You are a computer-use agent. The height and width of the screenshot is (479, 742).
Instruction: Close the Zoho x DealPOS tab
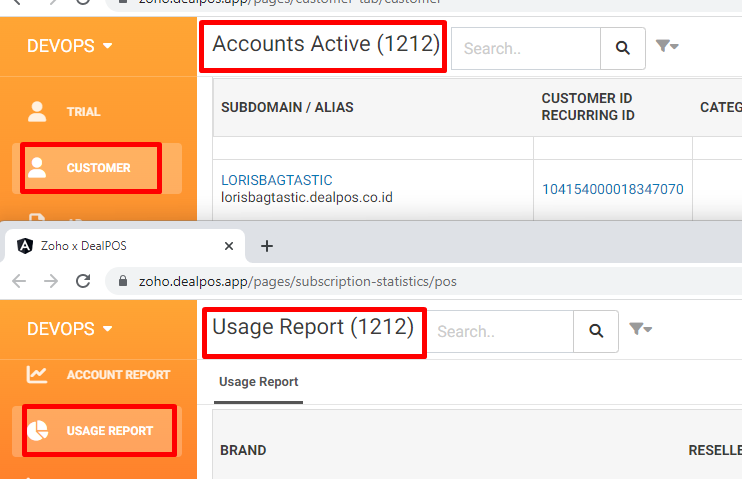(229, 246)
